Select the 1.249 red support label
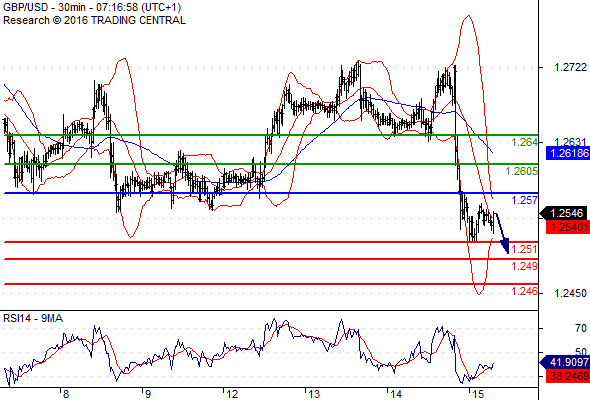Image resolution: width=590 pixels, height=400 pixels. coord(524,266)
